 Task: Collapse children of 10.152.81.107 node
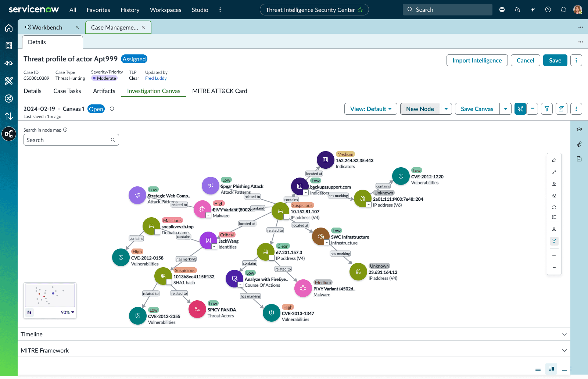pyautogui.click(x=286, y=217)
